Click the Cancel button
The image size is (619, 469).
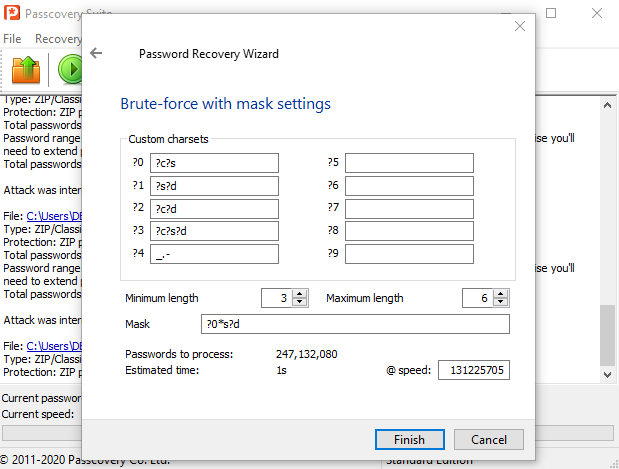[x=489, y=439]
